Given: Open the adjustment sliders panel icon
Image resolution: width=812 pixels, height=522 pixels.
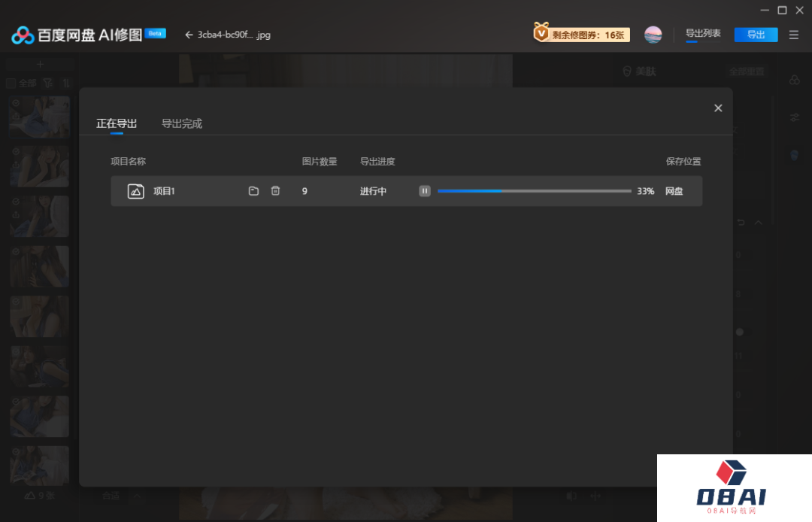Looking at the screenshot, I should (795, 117).
